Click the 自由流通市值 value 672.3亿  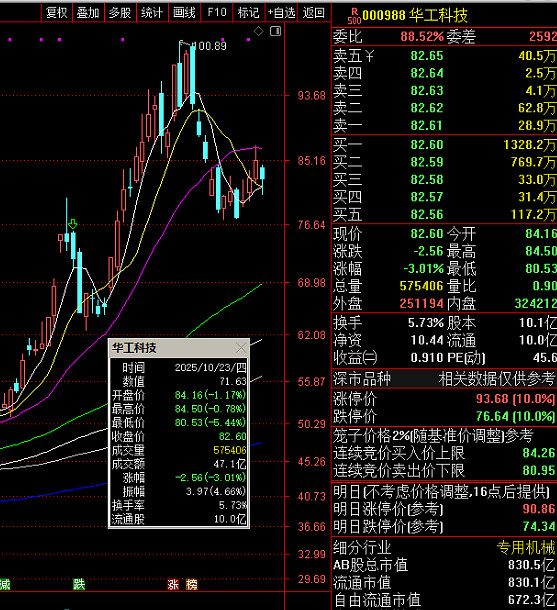pos(531,600)
